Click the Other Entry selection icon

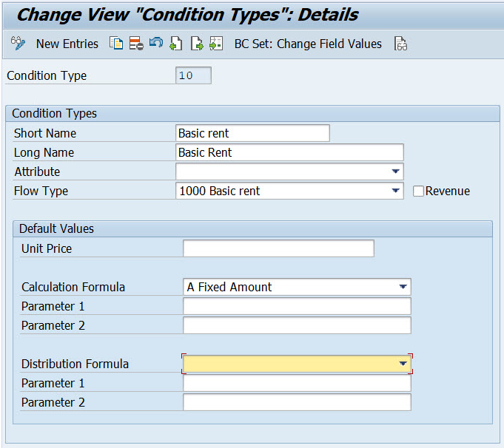coord(216,44)
